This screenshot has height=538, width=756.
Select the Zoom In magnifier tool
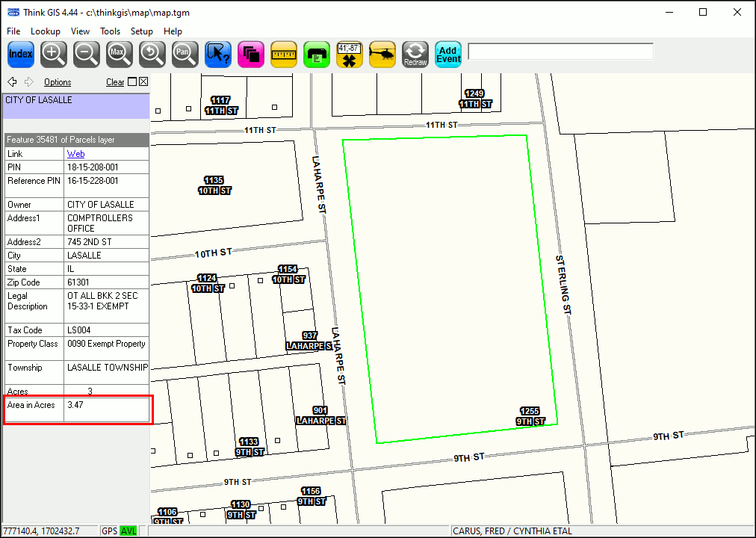[x=54, y=54]
